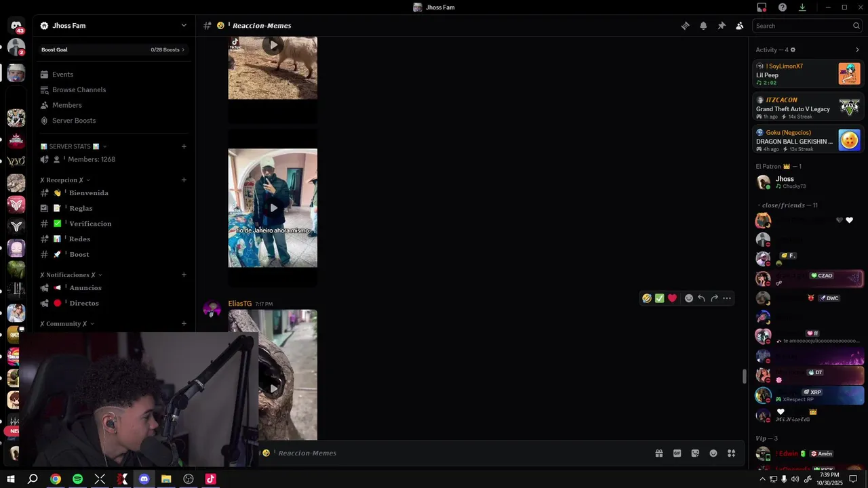Open Goku (Negocios) Dragon Ball activity card
Image resolution: width=868 pixels, height=488 pixels.
point(808,140)
